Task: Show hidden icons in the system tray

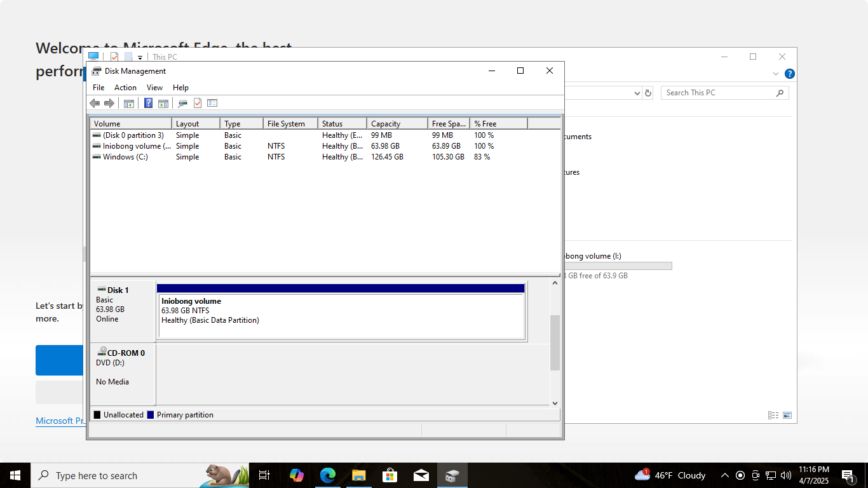Action: point(724,475)
